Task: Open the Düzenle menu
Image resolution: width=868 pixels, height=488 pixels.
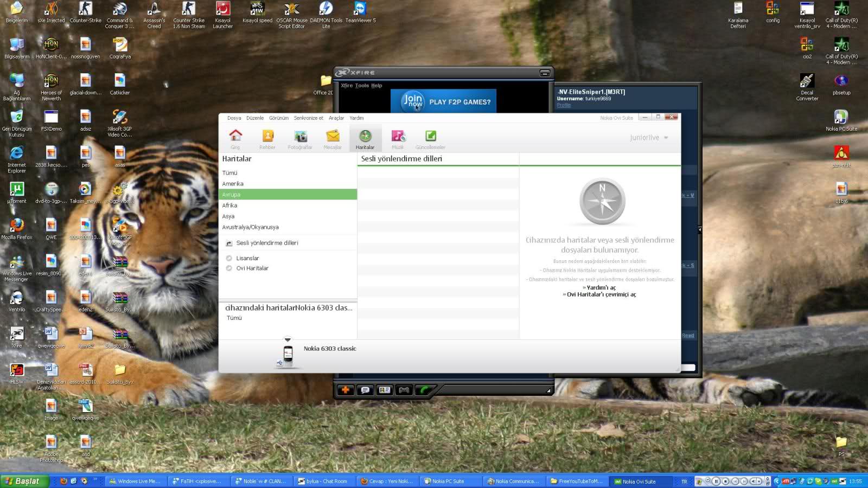Action: [x=255, y=118]
